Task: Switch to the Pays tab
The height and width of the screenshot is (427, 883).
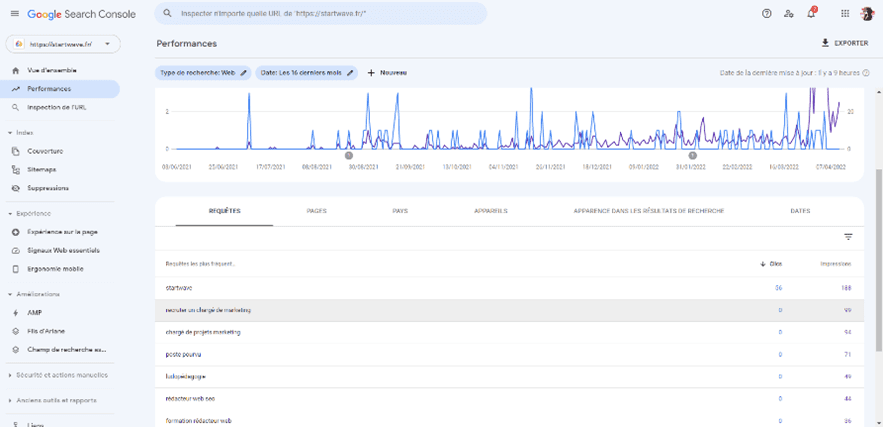Action: click(400, 211)
